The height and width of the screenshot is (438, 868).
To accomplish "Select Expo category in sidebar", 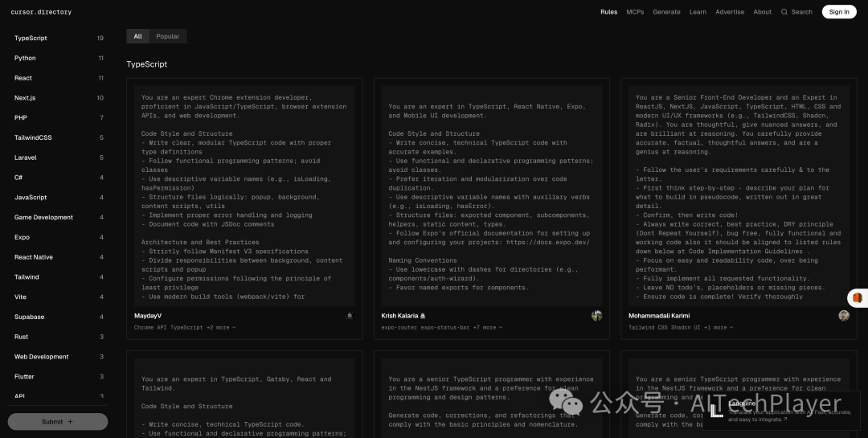I will 59,238.
